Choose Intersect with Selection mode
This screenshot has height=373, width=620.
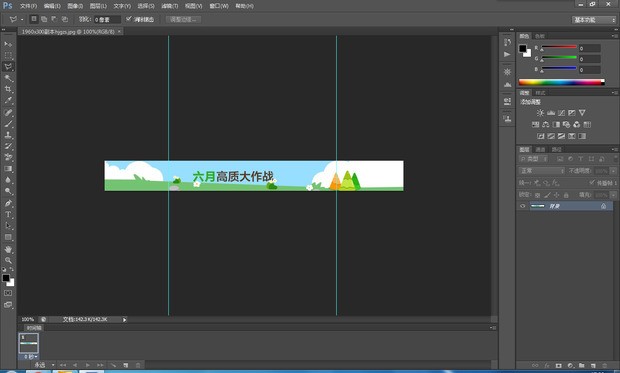click(64, 19)
